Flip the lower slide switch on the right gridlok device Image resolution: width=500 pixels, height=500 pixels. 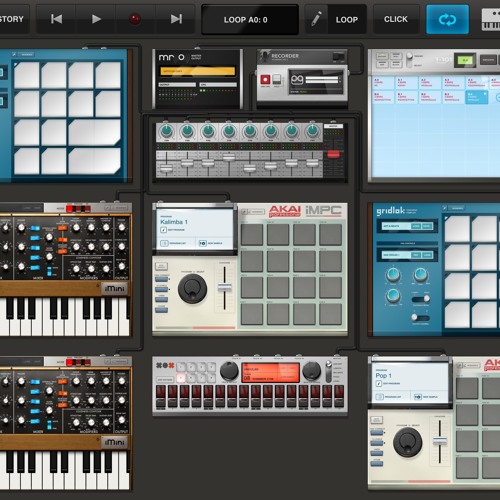(421, 317)
